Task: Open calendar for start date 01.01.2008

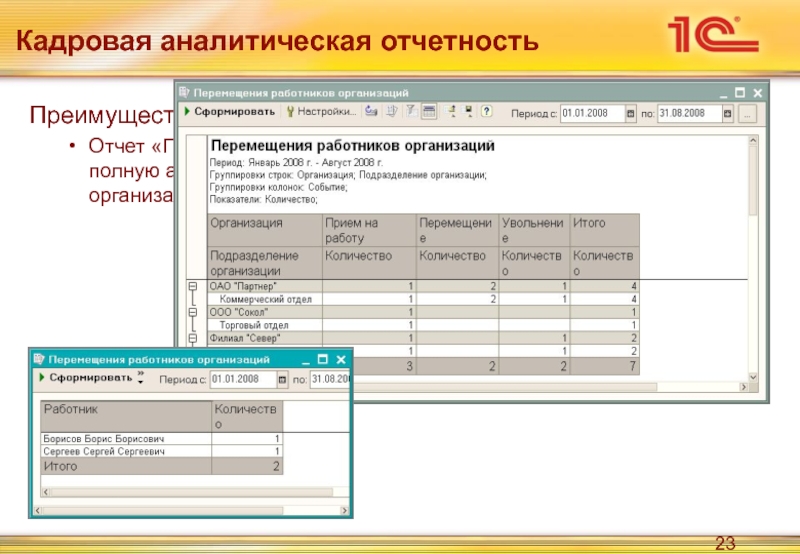Action: (x=631, y=113)
